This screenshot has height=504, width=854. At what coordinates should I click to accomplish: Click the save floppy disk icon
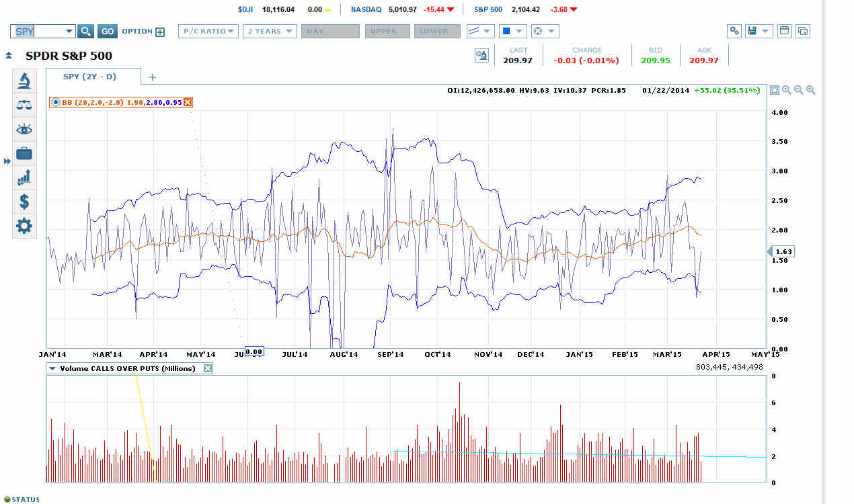click(x=752, y=31)
